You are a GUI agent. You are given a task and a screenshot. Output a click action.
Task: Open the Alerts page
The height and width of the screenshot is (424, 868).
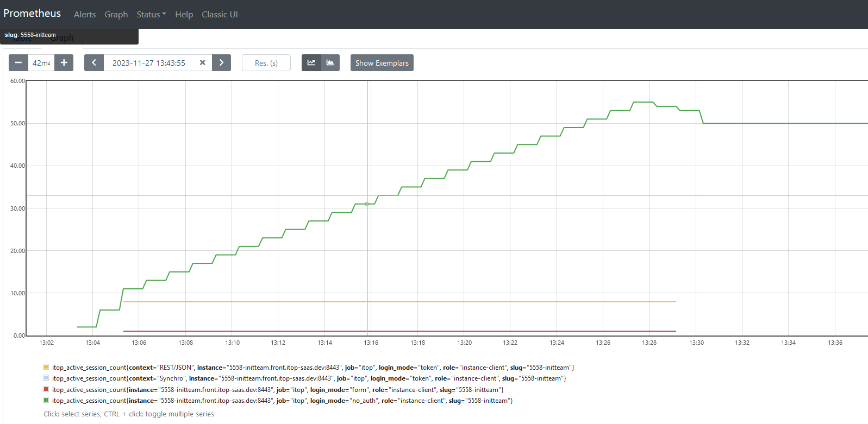[x=85, y=15]
